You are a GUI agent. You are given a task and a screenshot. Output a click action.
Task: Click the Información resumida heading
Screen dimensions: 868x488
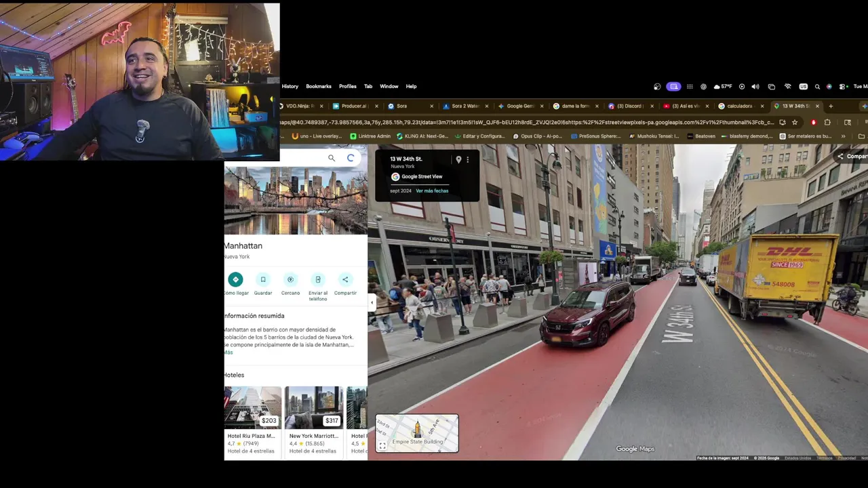(254, 316)
